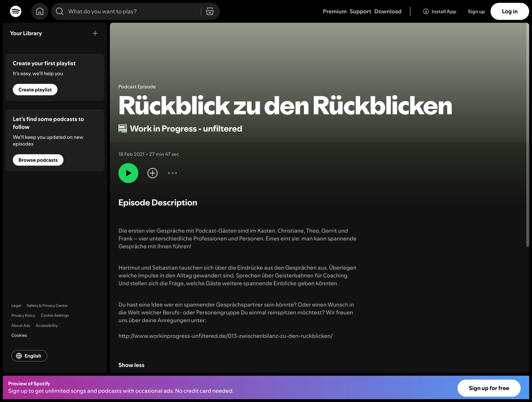Open Safety & Privacy Center link
532x402 pixels.
click(x=47, y=306)
